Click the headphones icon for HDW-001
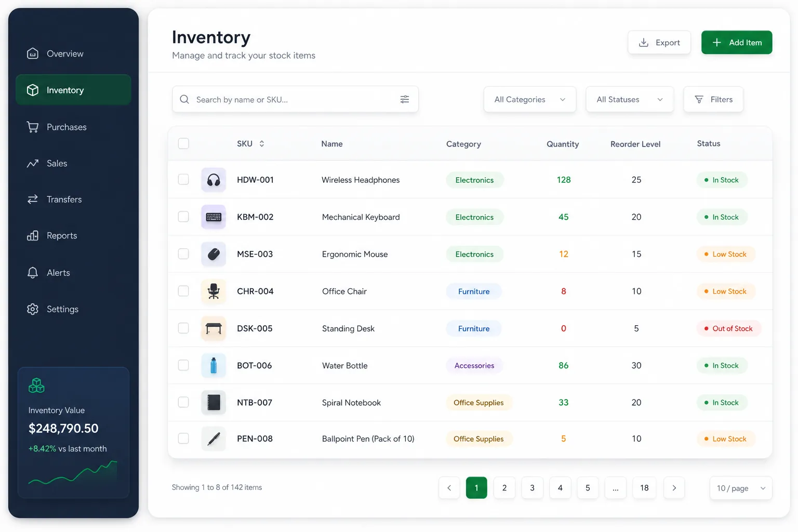The height and width of the screenshot is (532, 798). pyautogui.click(x=214, y=180)
